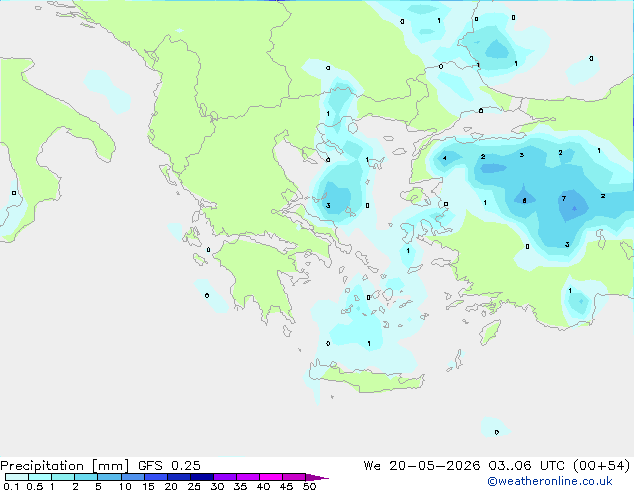Click the 'We 20-05-2026' date text

(x=422, y=466)
